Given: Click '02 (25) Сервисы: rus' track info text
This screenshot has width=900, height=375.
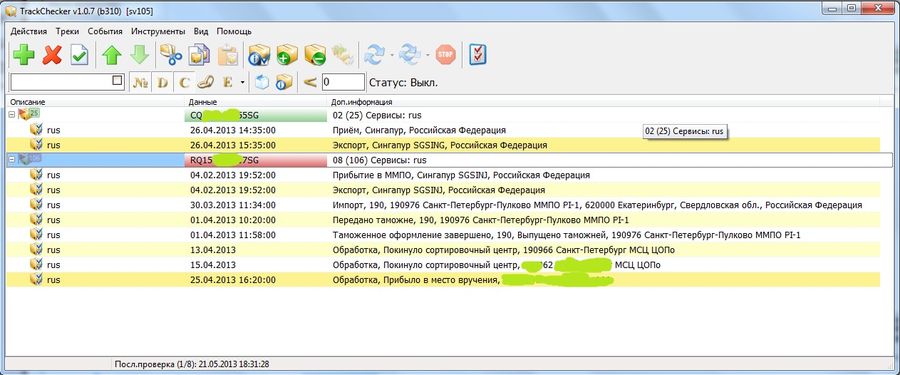Looking at the screenshot, I should pyautogui.click(x=377, y=115).
